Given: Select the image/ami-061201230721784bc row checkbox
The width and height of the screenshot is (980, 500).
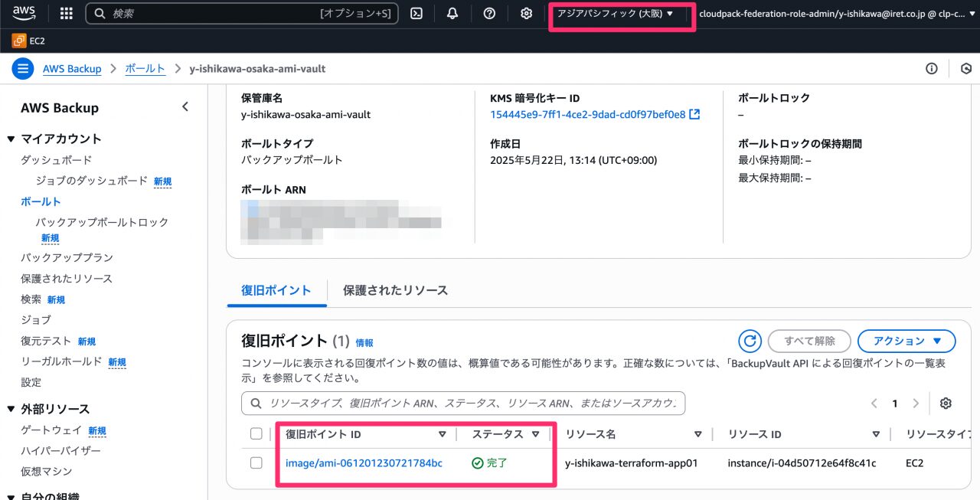Looking at the screenshot, I should click(256, 463).
